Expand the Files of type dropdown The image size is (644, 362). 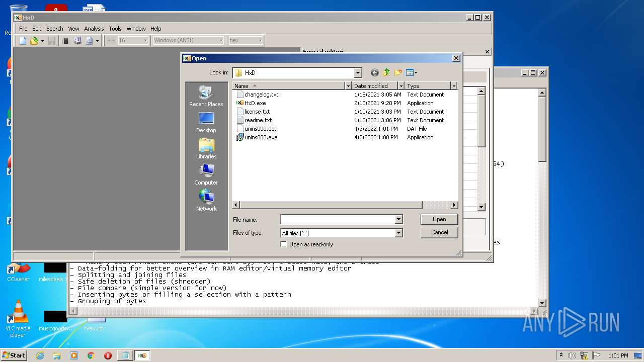point(398,233)
